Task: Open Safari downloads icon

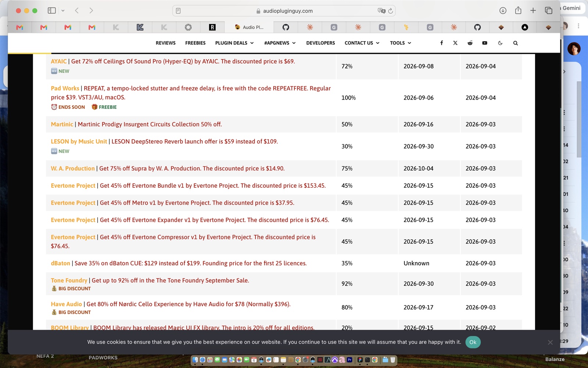Action: click(503, 11)
